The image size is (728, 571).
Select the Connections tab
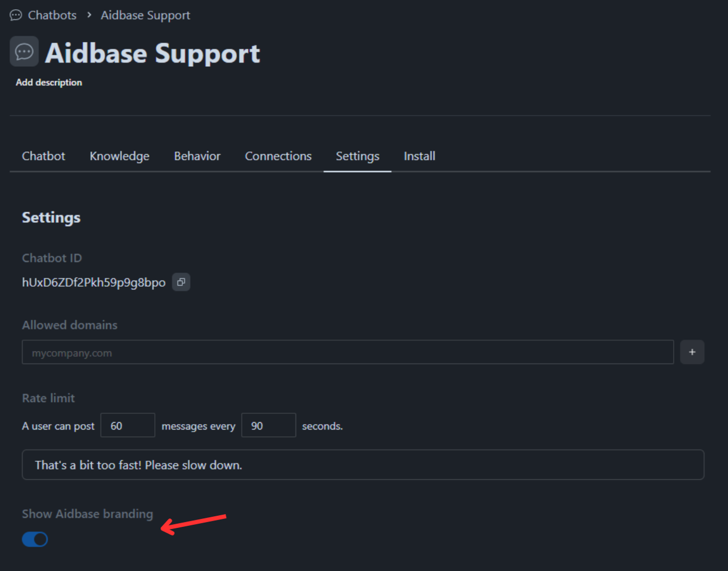278,156
